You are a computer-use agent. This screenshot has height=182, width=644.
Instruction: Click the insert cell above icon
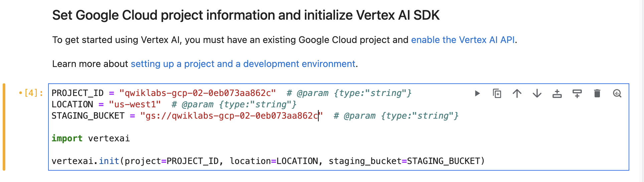557,93
